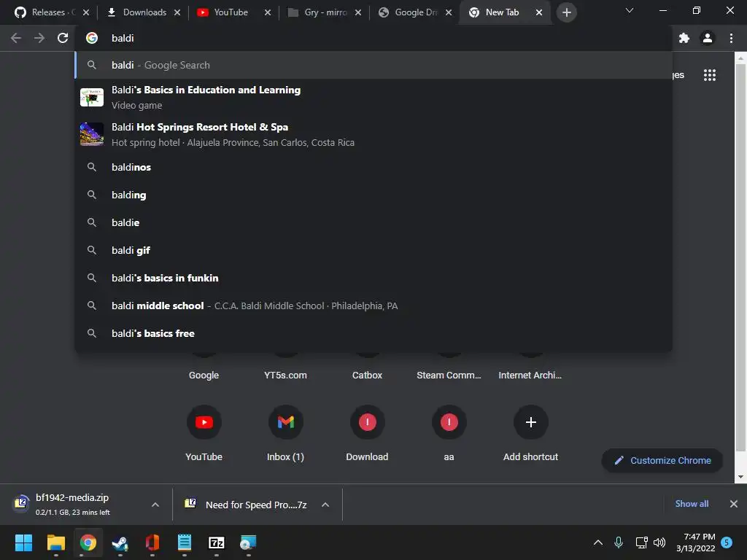Screen dimensions: 747x560
Task: Click the Customize Chrome button
Action: 662,461
